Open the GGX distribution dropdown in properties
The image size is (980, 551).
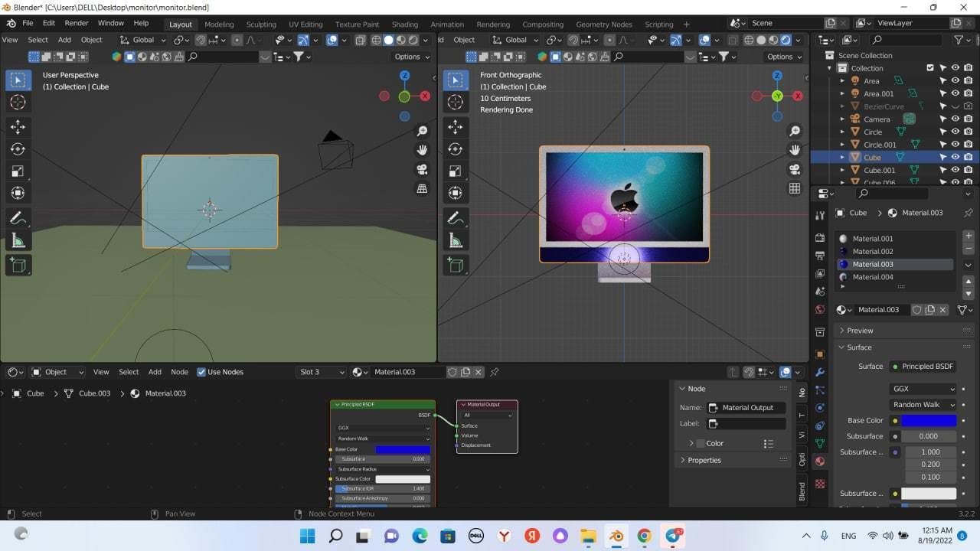click(x=923, y=389)
